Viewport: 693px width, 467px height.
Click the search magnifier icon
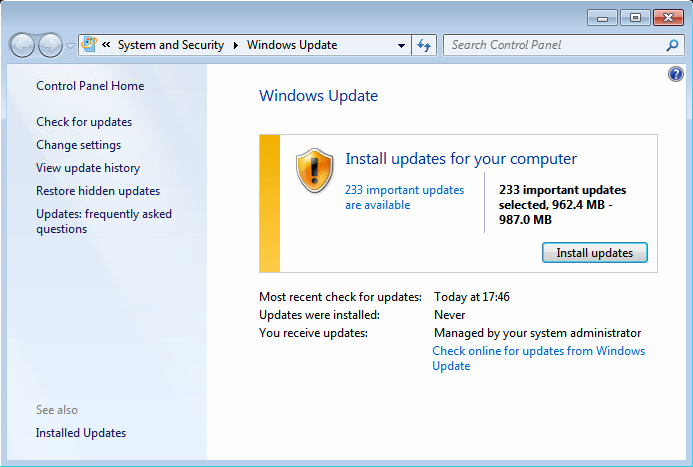pyautogui.click(x=672, y=45)
